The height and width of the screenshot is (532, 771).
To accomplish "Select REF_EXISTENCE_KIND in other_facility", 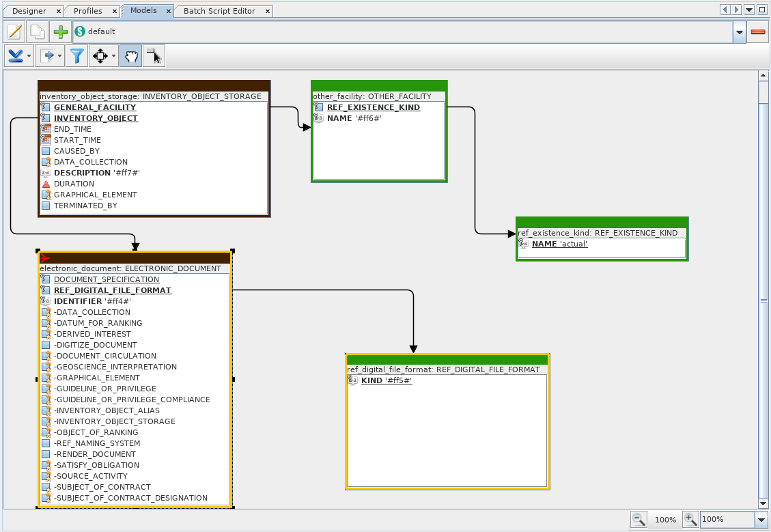I will (x=374, y=107).
